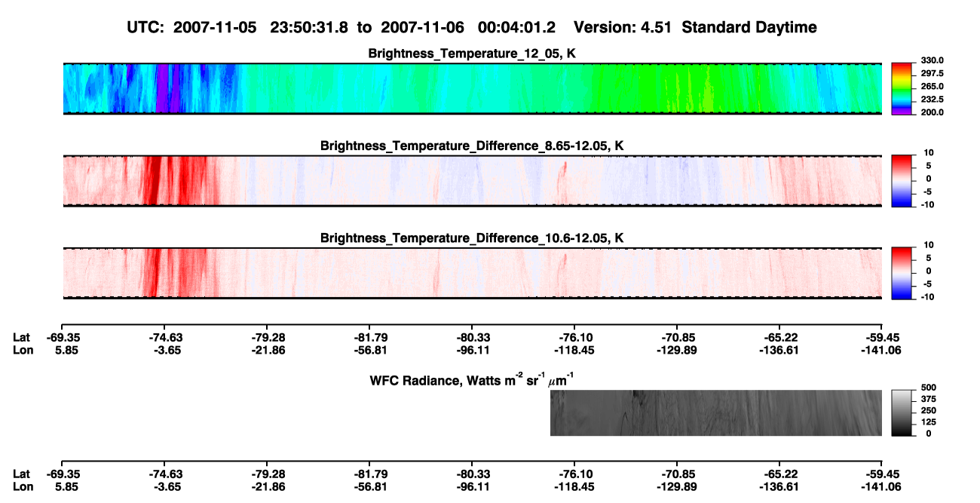Click longitude -136.61 on the axis under WFC image
980x503 pixels.
pos(779,486)
